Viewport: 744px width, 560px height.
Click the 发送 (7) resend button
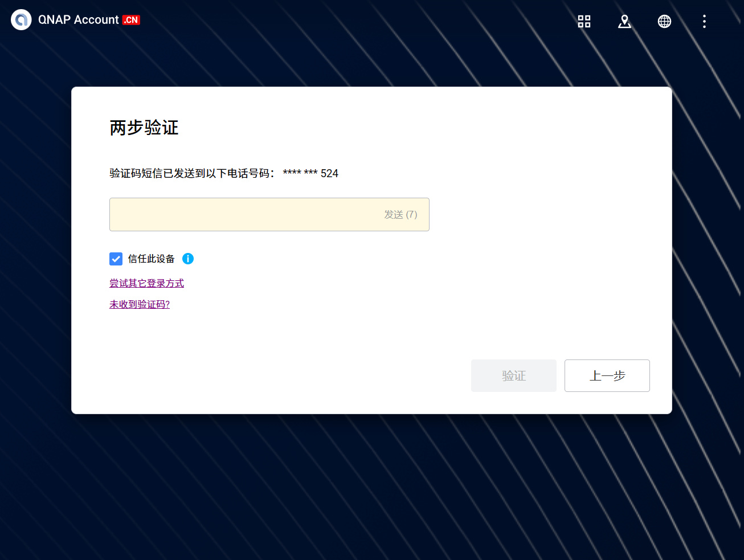coord(400,215)
